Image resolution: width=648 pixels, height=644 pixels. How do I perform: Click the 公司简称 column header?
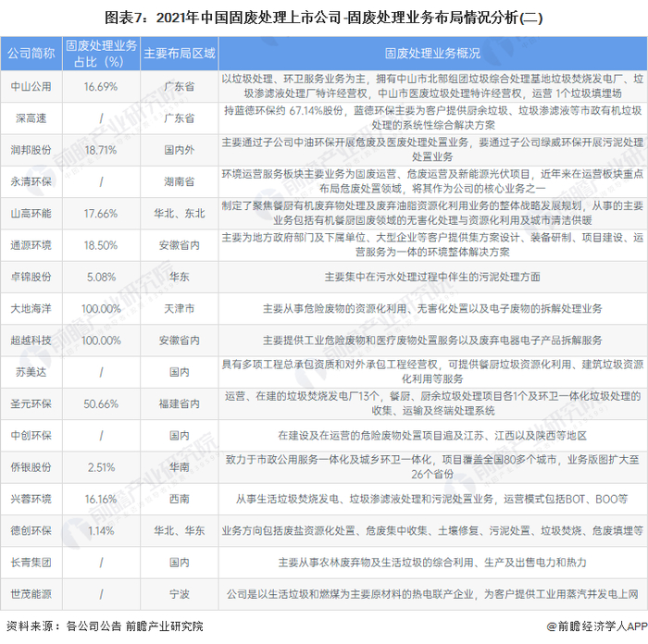(31, 54)
